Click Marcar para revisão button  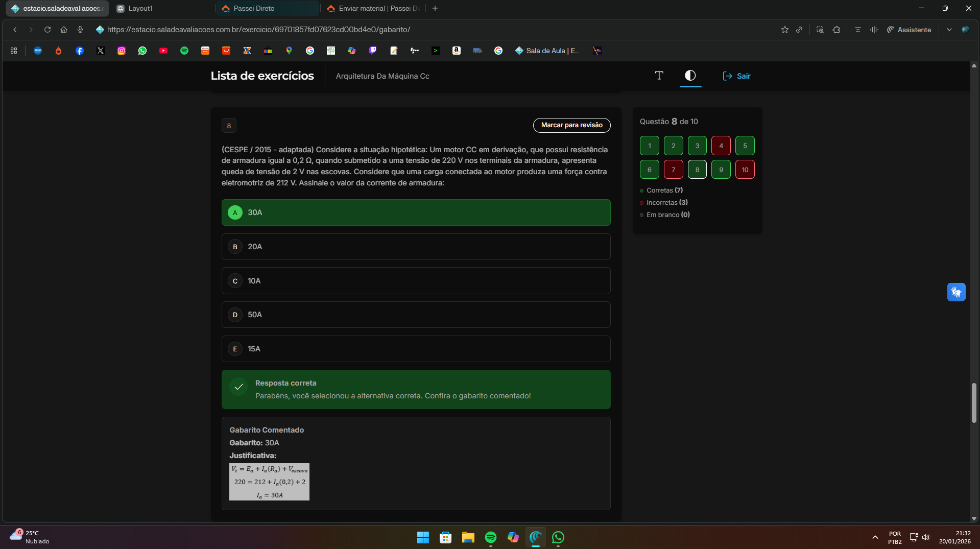[x=571, y=125]
